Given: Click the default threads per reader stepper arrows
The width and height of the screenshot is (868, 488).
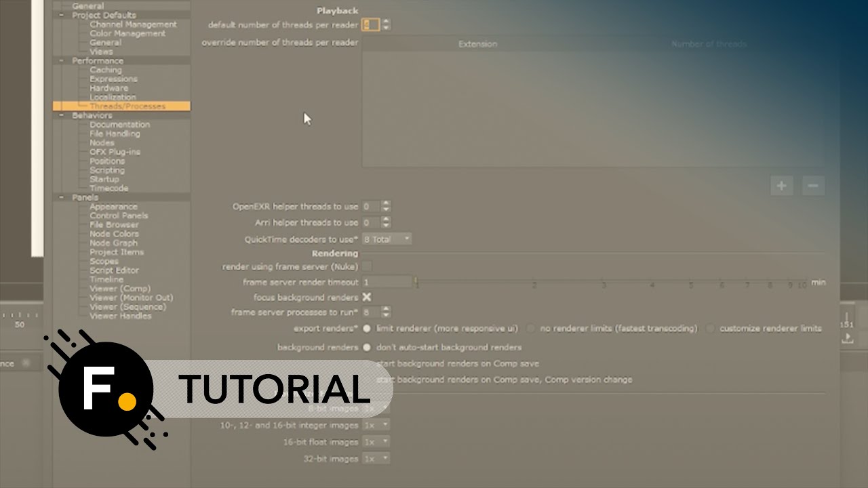Looking at the screenshot, I should point(386,25).
